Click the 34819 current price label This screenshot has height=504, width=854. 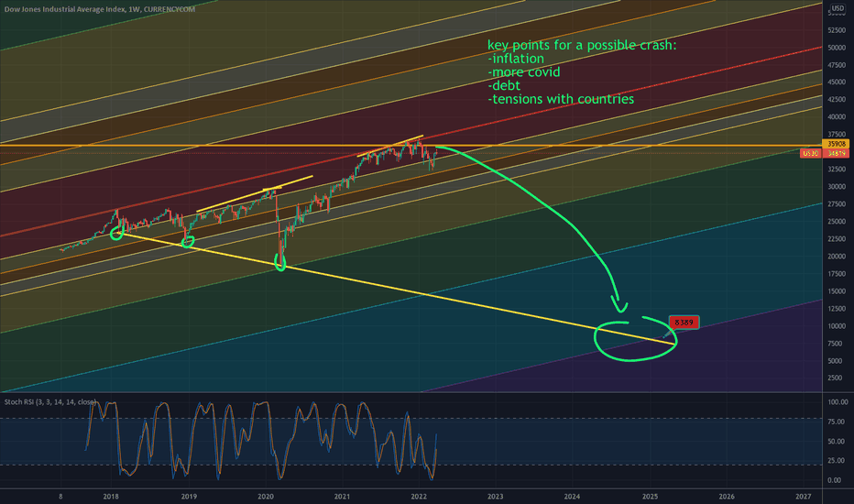pos(837,154)
